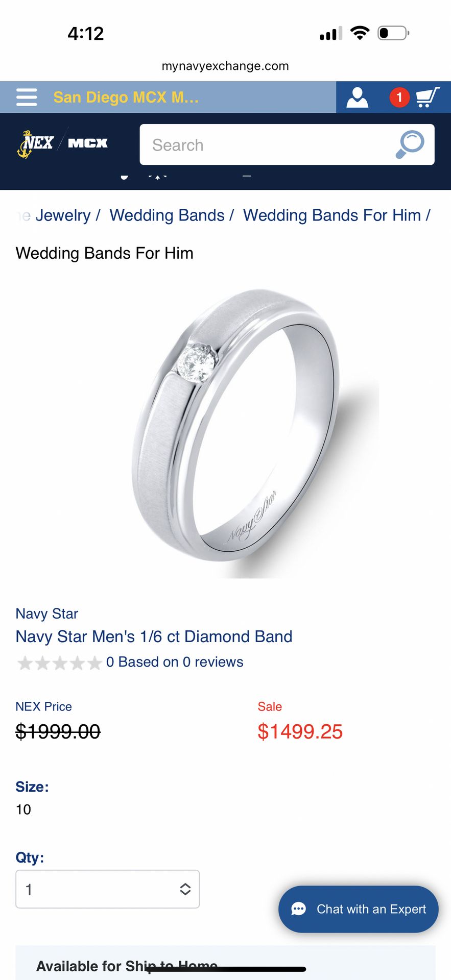The image size is (451, 980).
Task: Open the user account icon
Action: pyautogui.click(x=358, y=97)
